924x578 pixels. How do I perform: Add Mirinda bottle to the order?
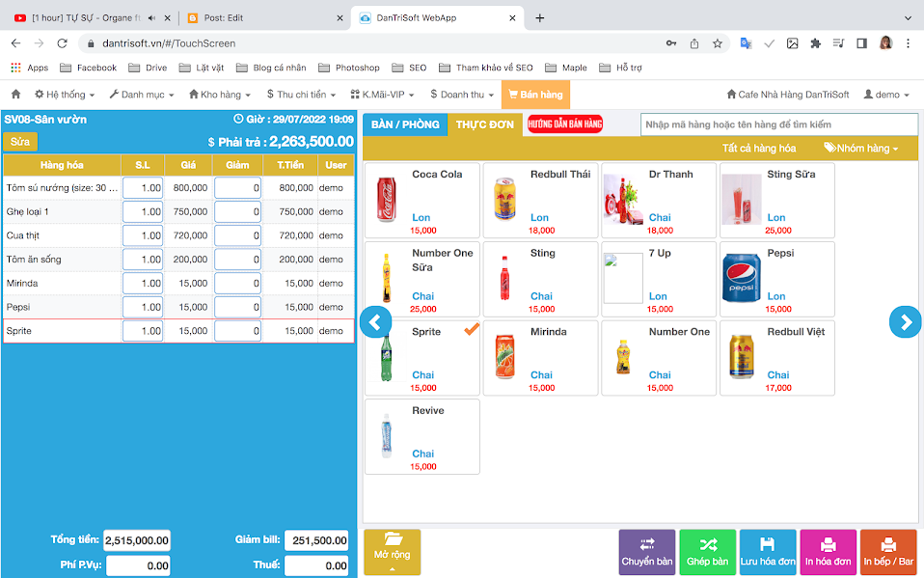540,358
